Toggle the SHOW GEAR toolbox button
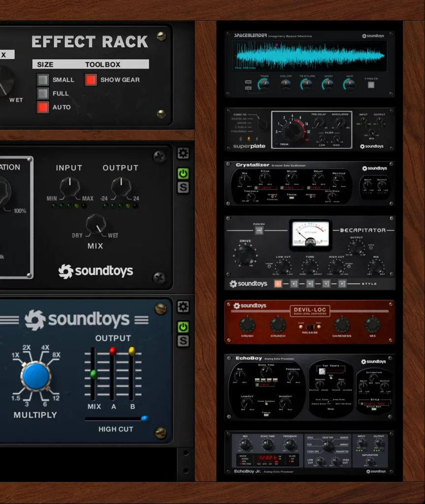This screenshot has width=425, height=504. 91,80
